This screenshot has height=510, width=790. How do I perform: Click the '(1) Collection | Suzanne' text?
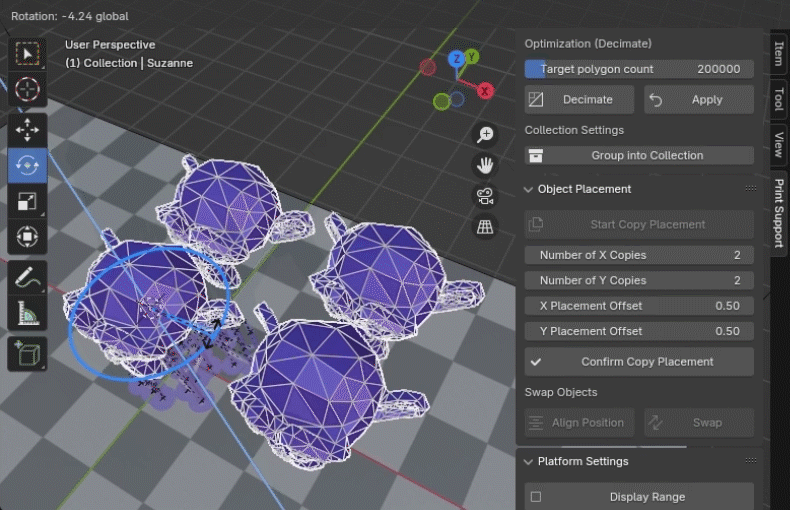click(129, 63)
